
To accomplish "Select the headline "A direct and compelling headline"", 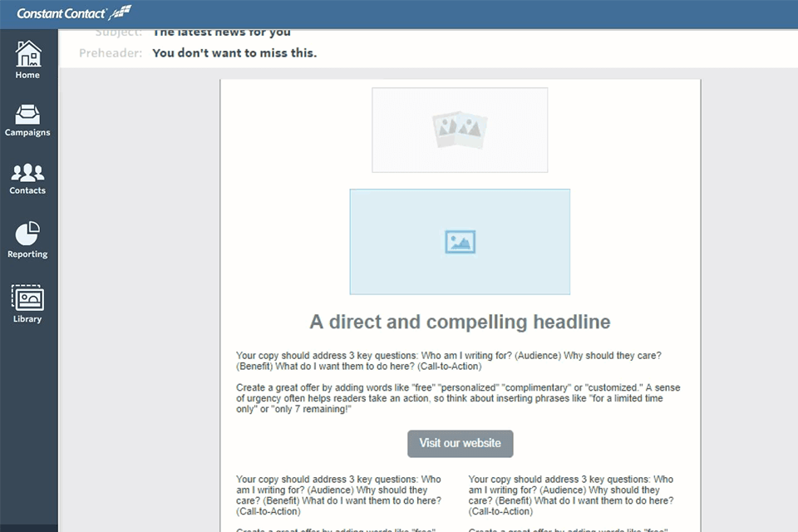I will tap(460, 322).
